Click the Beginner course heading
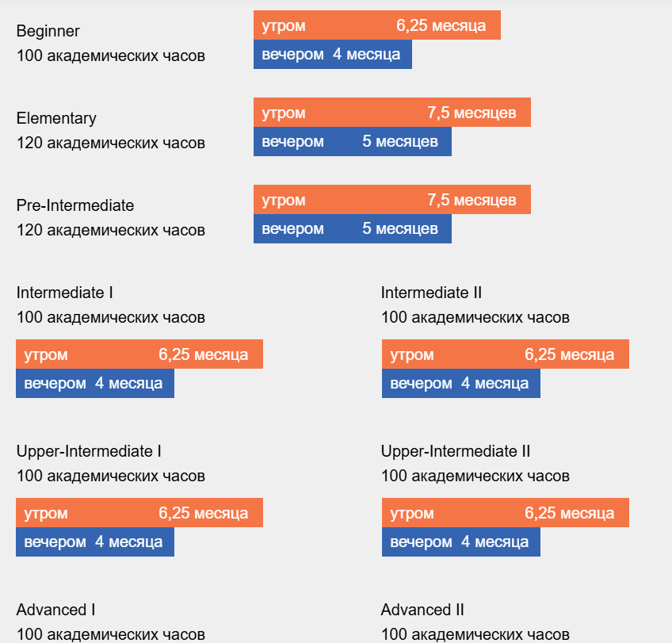Viewport: 672px width, 643px height. tap(48, 31)
